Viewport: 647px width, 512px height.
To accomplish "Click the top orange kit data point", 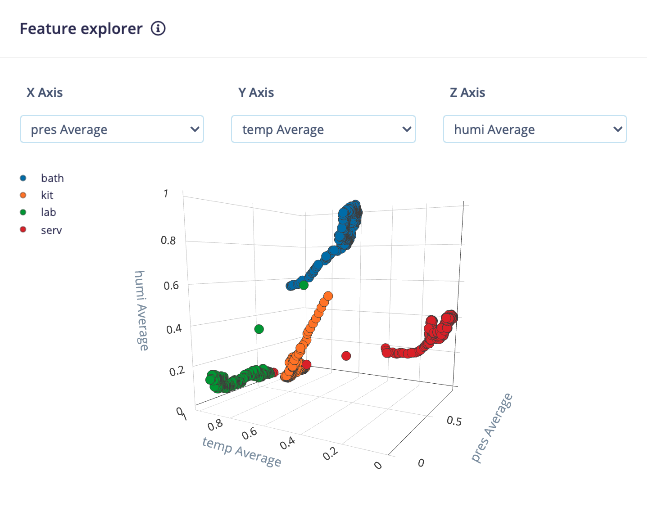I will tap(328, 296).
